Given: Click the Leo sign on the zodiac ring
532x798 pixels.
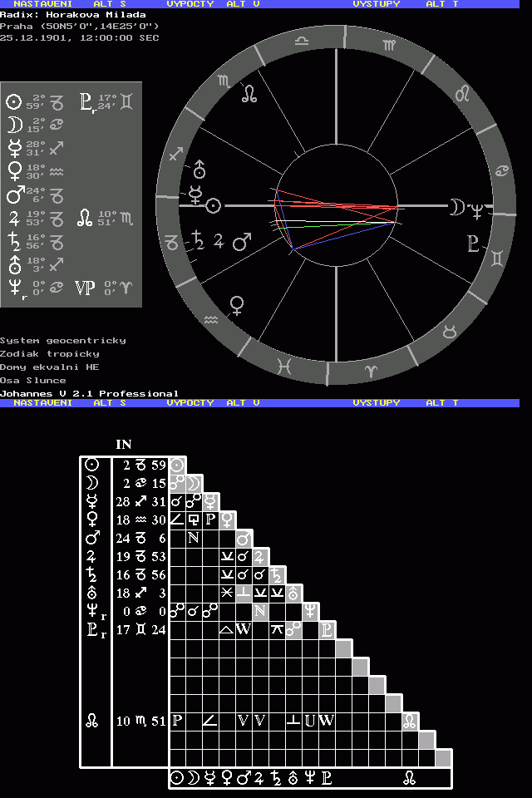Looking at the screenshot, I should [x=462, y=94].
